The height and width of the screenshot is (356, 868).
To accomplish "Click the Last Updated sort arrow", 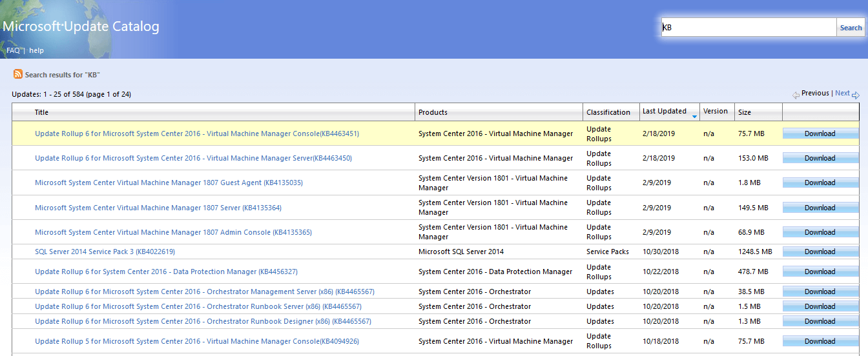I will coord(694,117).
